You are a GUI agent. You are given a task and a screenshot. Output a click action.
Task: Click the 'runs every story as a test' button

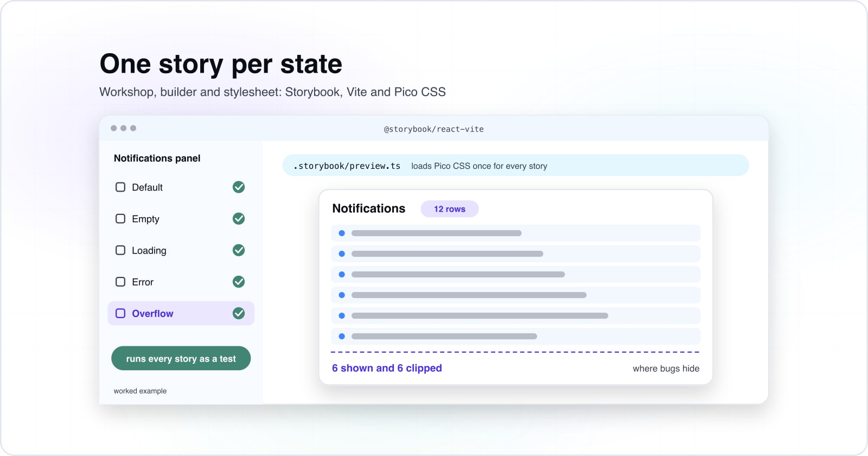coord(181,358)
